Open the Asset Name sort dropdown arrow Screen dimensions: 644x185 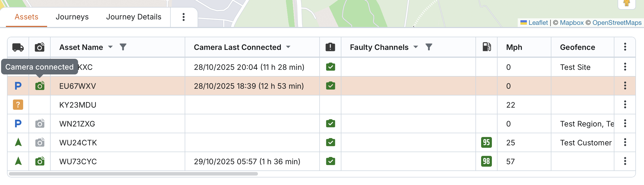pos(110,47)
